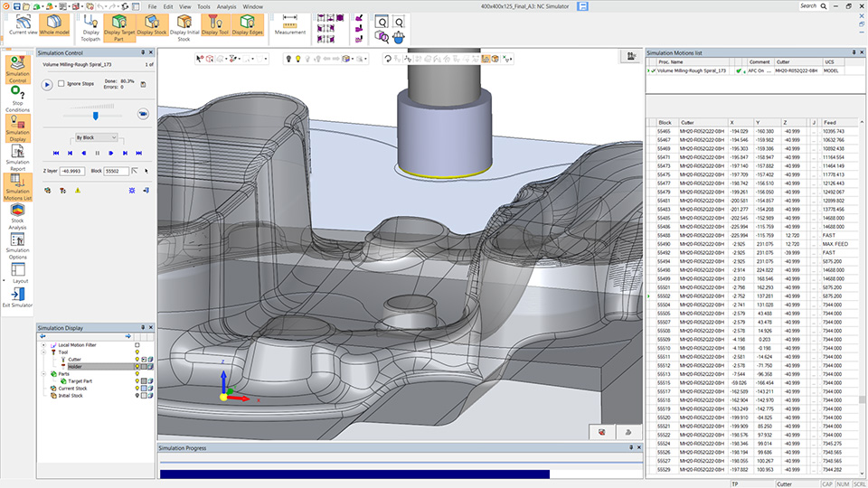The image size is (868, 488).
Task: Click the simulation speed slider handle
Action: click(x=96, y=115)
